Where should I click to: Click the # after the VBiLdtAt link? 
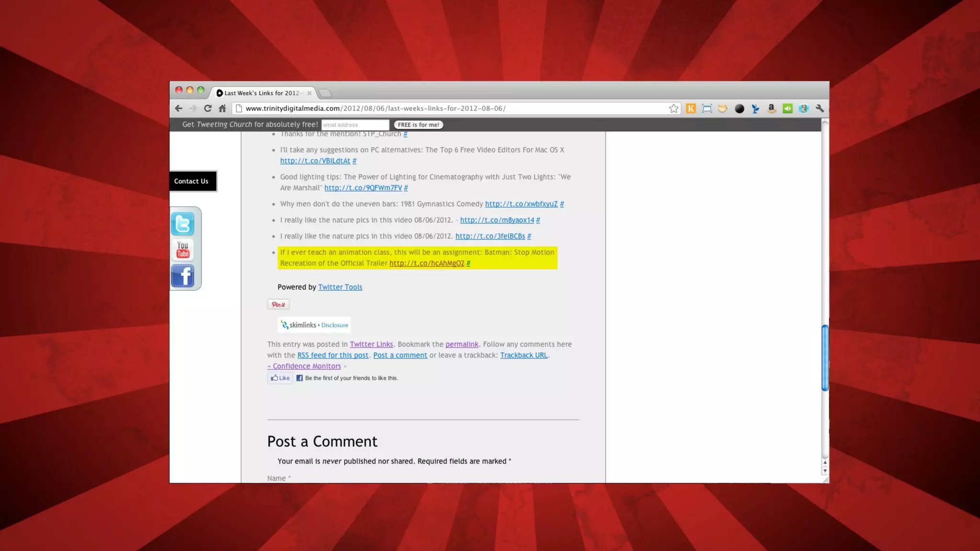click(355, 161)
